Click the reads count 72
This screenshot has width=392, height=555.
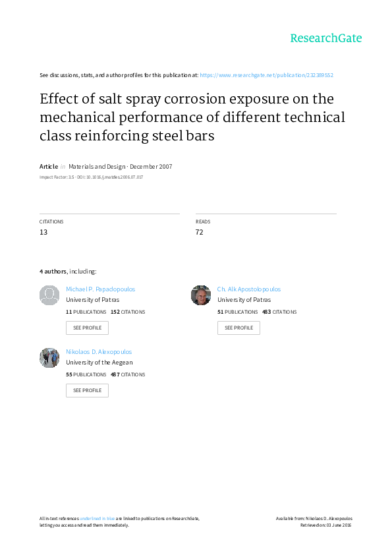click(x=199, y=232)
